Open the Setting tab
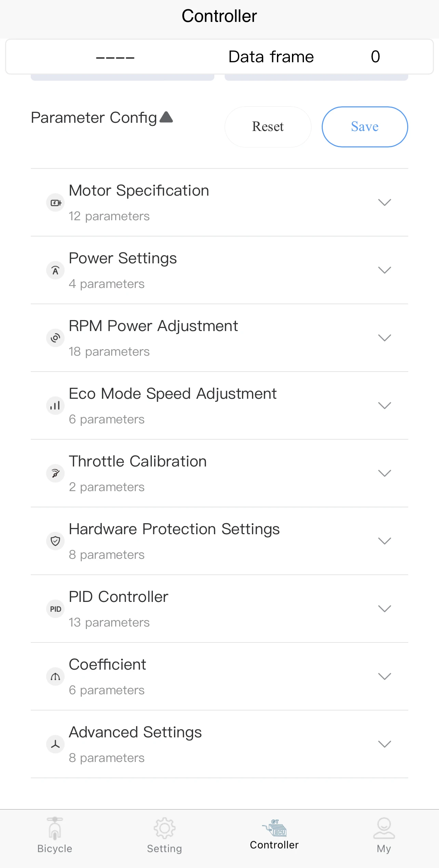 [x=164, y=835]
